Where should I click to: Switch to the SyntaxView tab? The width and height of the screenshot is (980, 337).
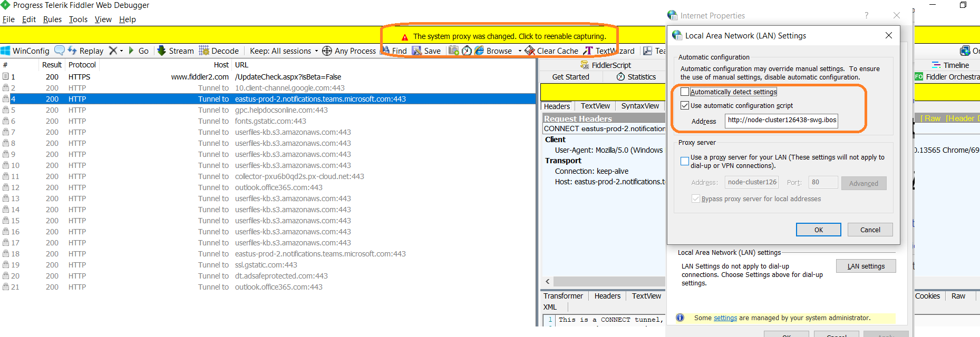tap(639, 106)
